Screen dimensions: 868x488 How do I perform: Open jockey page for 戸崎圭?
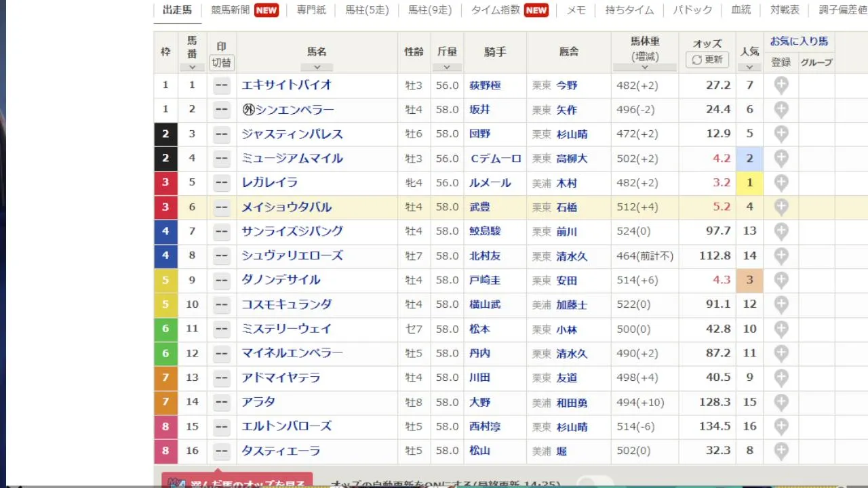pos(485,281)
